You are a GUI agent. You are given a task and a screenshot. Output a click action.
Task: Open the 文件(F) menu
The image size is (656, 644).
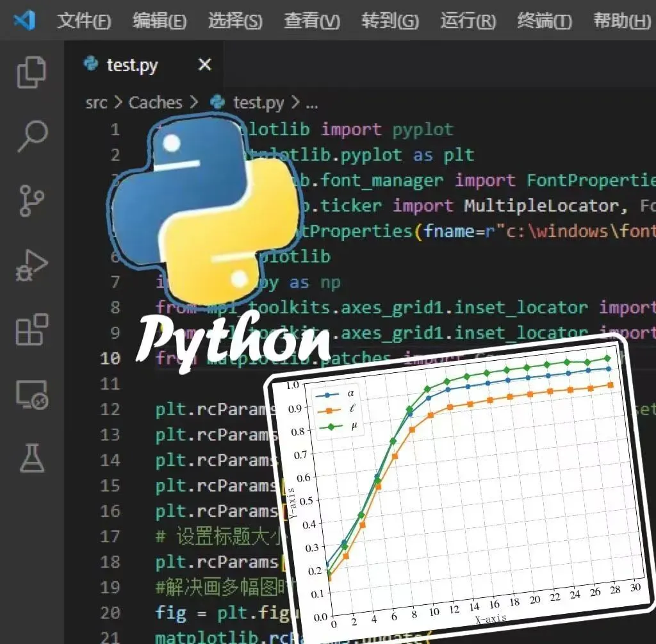[x=84, y=21]
